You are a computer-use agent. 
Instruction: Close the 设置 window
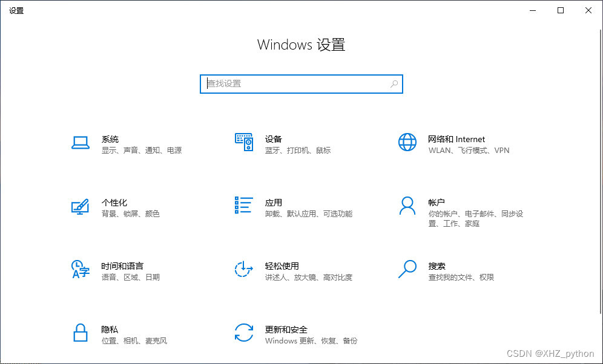[588, 10]
